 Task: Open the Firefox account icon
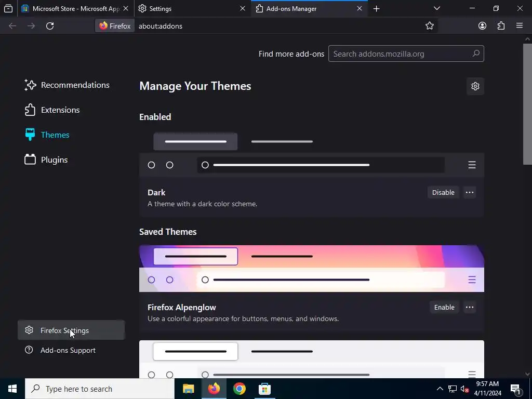482,26
